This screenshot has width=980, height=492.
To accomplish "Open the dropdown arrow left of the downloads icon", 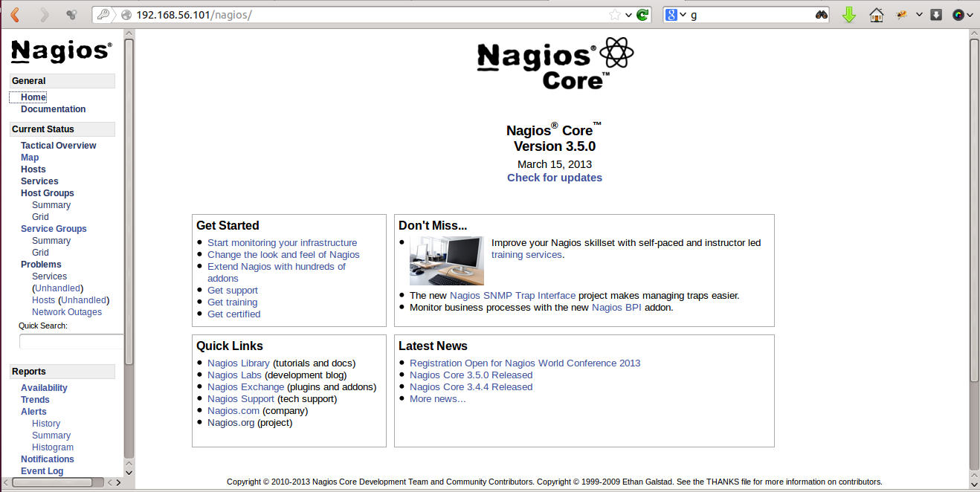I will [x=919, y=15].
